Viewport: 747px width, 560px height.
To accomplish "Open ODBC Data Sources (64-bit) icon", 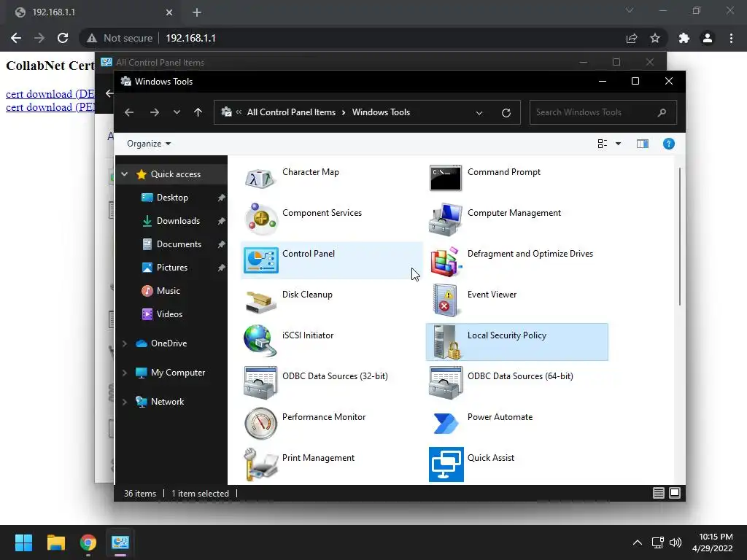I will pyautogui.click(x=446, y=382).
